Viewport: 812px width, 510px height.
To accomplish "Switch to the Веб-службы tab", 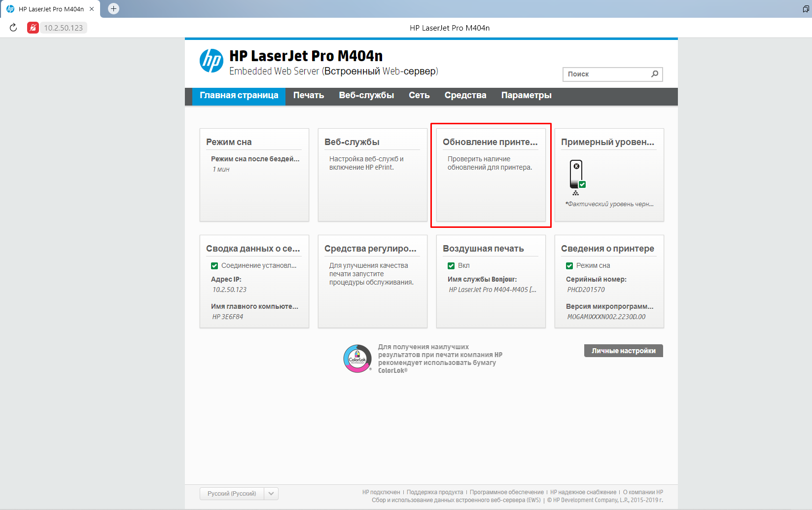I will (366, 96).
